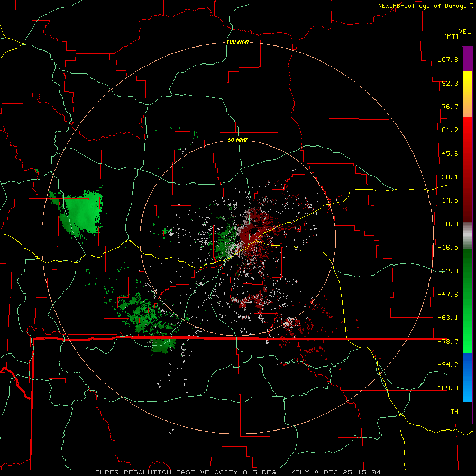This screenshot has height=476, width=476.
Task: Click the Super-Resolution Base Velocity caption
Action: coord(237,472)
